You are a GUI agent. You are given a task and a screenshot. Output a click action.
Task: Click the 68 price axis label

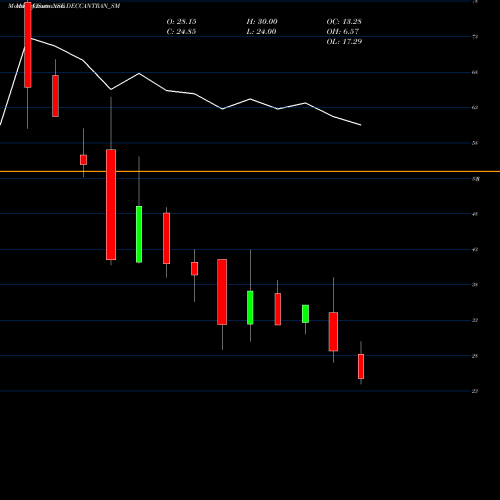(475, 72)
